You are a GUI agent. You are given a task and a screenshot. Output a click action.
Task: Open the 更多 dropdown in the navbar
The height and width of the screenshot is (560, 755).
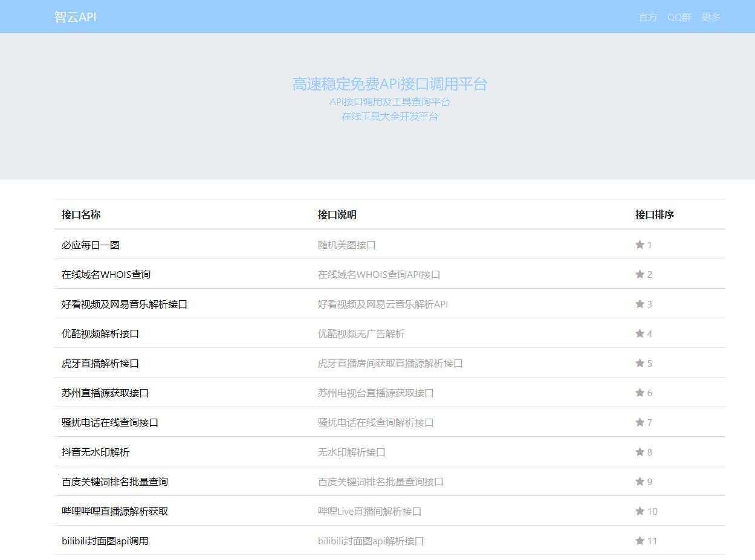[710, 17]
